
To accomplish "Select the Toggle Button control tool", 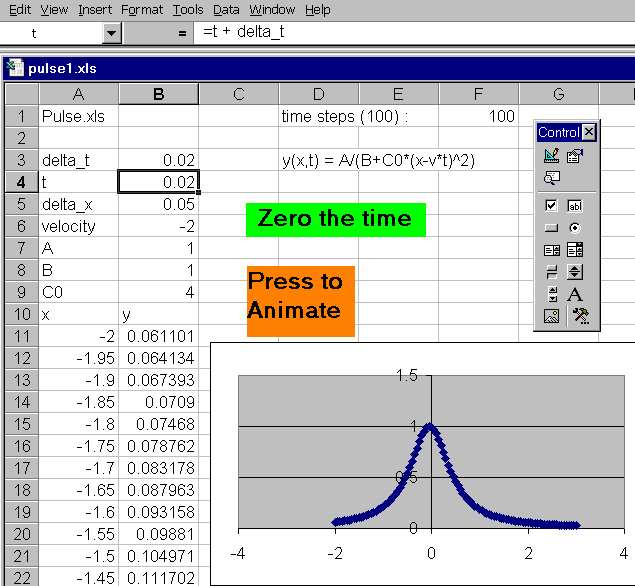I will pos(551,271).
